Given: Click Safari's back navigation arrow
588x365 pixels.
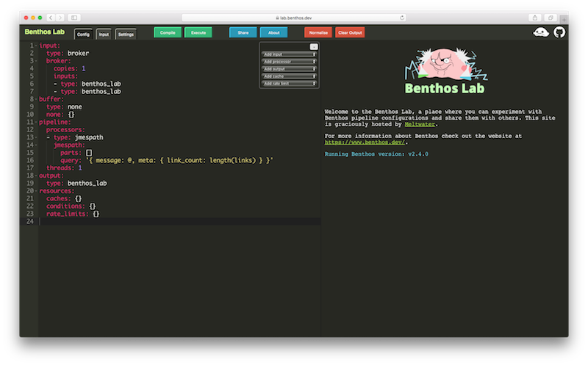Looking at the screenshot, I should pos(51,18).
